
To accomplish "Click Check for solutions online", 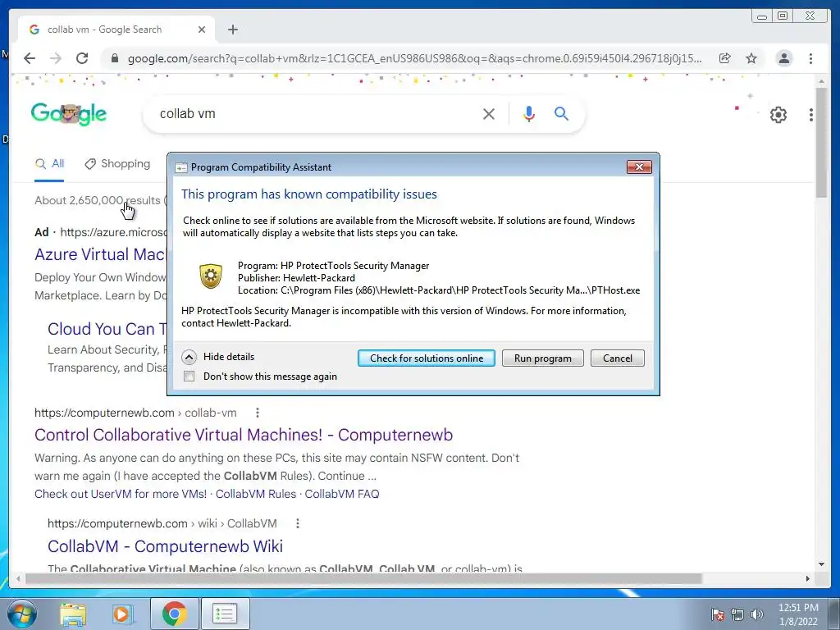I will pos(427,358).
